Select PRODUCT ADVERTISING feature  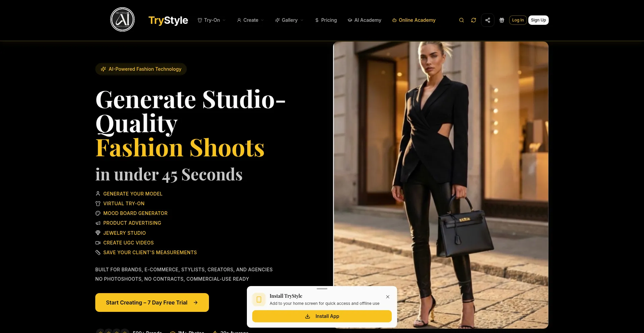pos(132,223)
